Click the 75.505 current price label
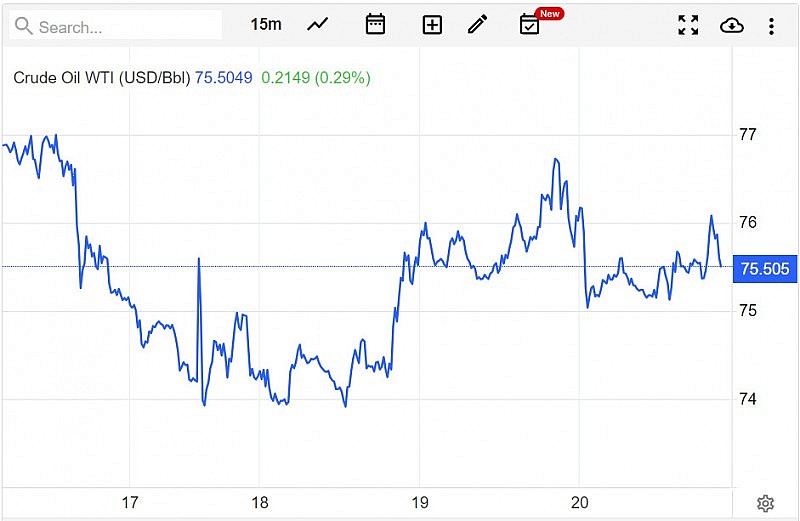This screenshot has height=521, width=800. point(765,268)
